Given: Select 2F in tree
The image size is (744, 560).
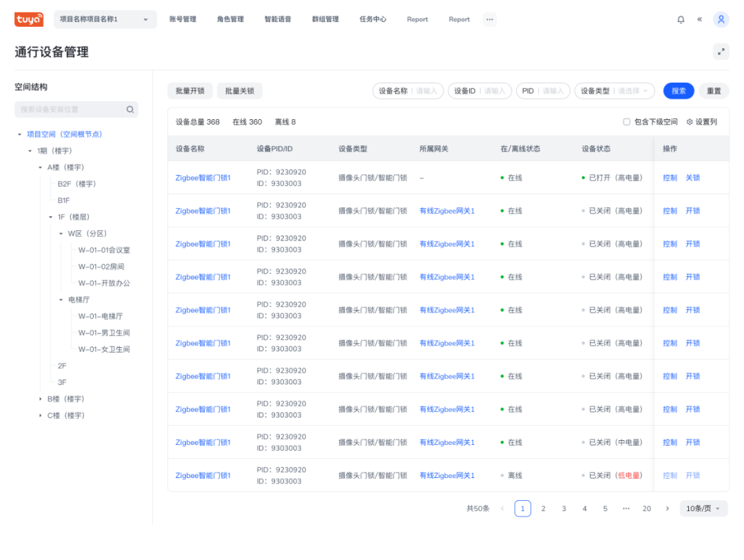Looking at the screenshot, I should [62, 366].
